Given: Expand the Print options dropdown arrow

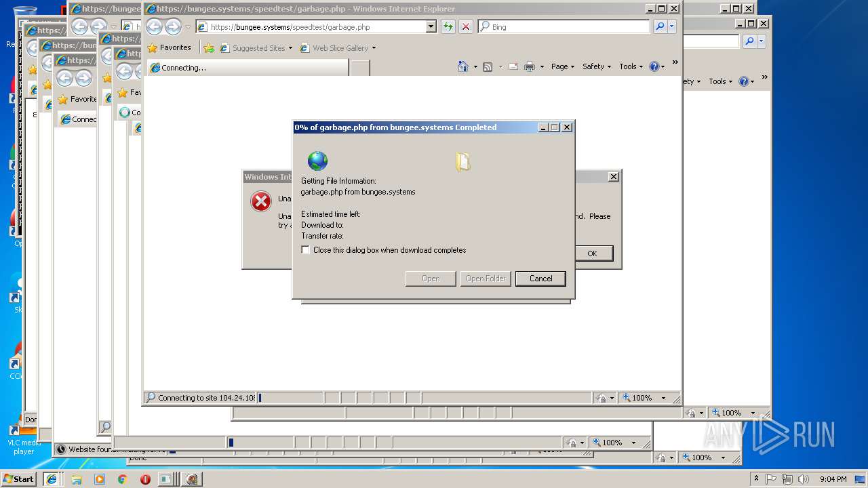Looking at the screenshot, I should coord(542,66).
